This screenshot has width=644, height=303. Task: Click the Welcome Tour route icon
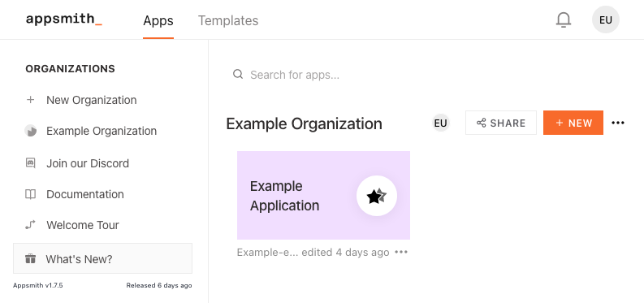click(x=30, y=225)
